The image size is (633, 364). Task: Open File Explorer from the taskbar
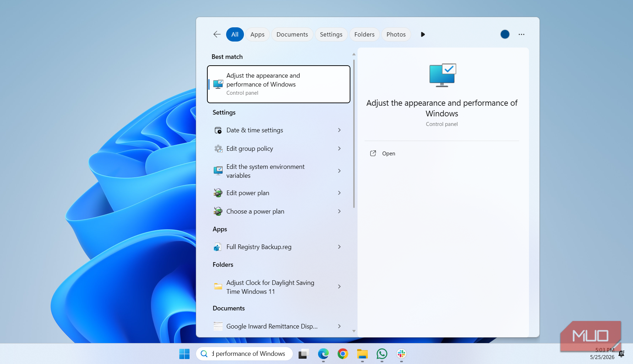pos(362,354)
